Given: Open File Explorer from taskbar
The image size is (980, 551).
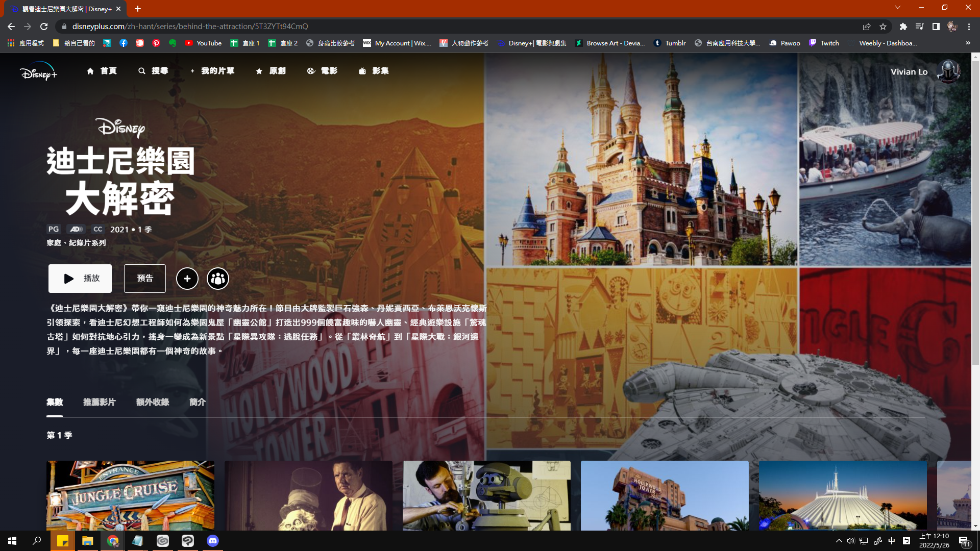Looking at the screenshot, I should (88, 541).
